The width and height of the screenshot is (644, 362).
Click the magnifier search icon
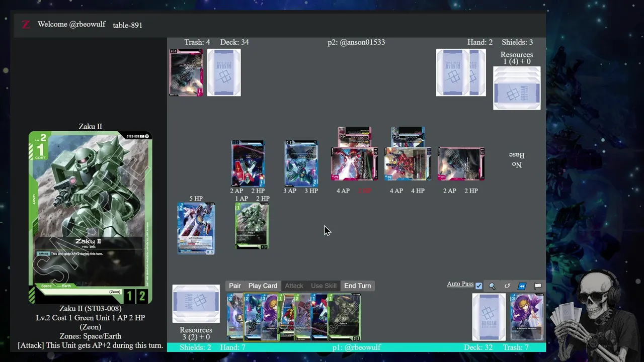[492, 286]
